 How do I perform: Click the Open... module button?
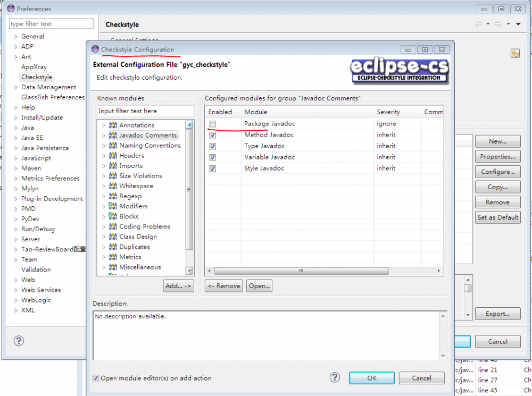[259, 286]
